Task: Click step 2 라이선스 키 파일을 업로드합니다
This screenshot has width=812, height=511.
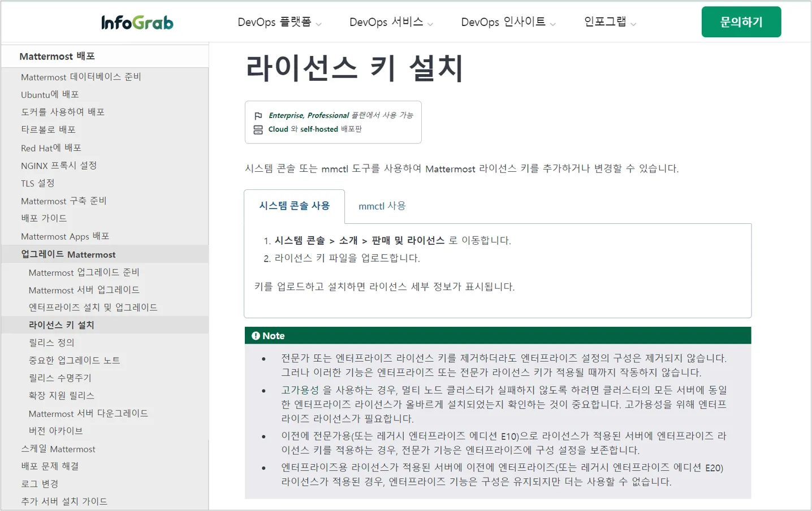Action: pyautogui.click(x=347, y=258)
